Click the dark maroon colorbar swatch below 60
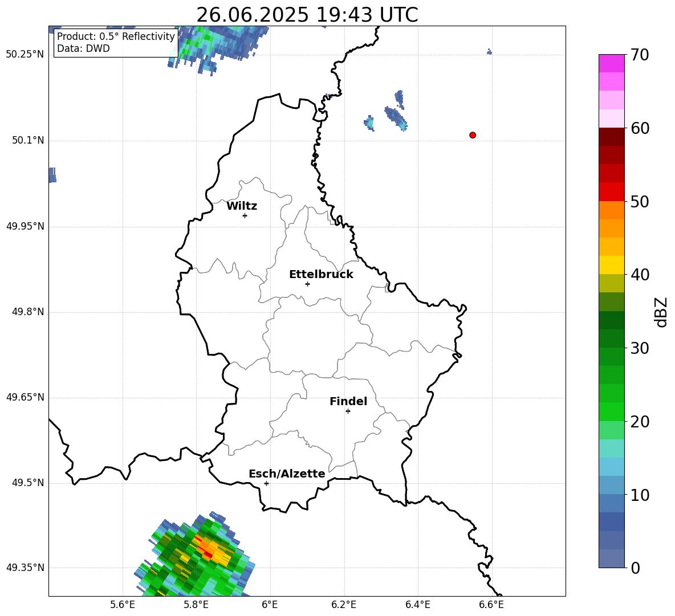Viewport: 675px width, 616px height. [x=612, y=137]
